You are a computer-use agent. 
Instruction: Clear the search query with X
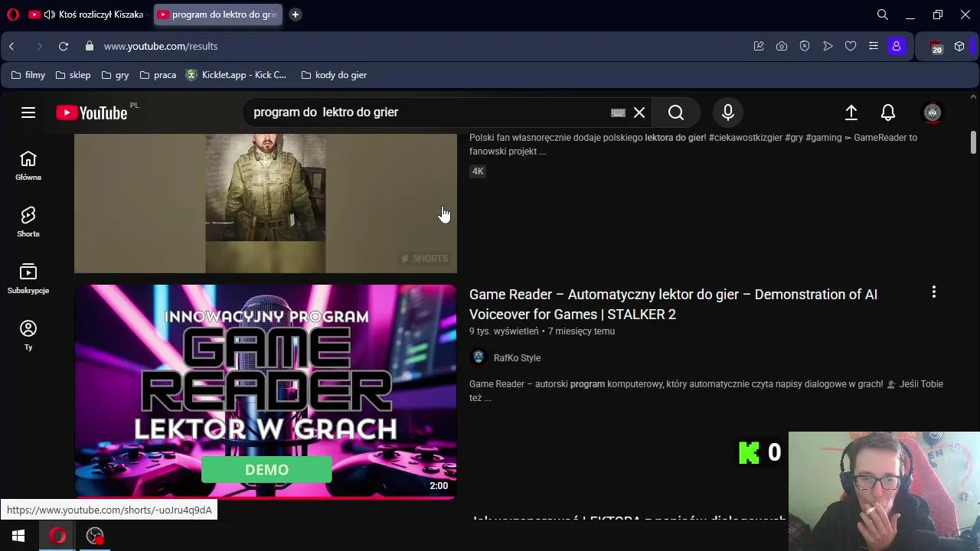point(639,112)
